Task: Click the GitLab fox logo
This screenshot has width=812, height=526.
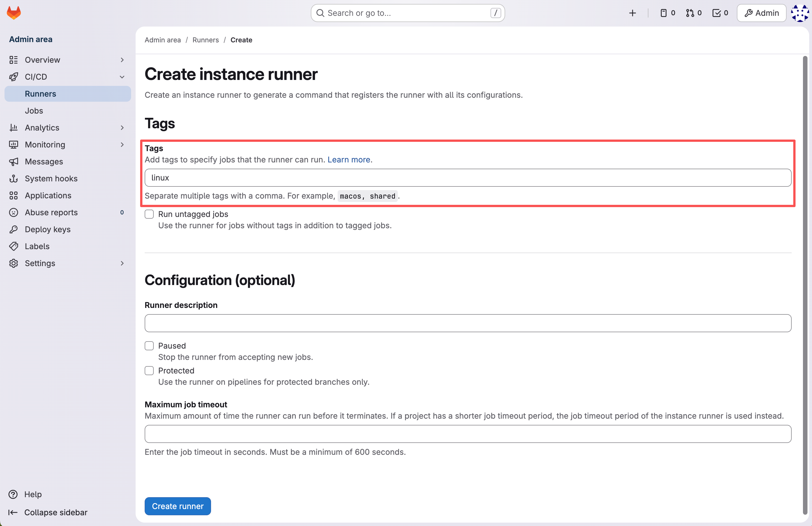Action: pyautogui.click(x=14, y=13)
